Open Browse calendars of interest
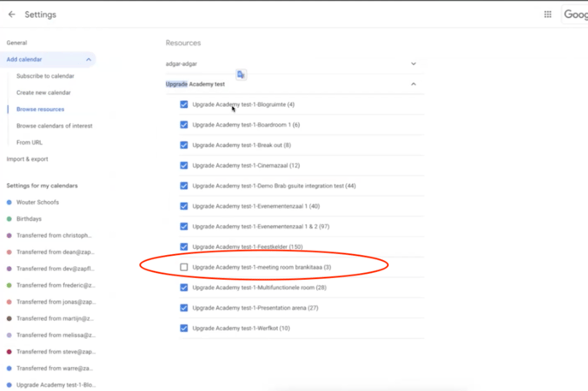588x391 pixels. (55, 126)
